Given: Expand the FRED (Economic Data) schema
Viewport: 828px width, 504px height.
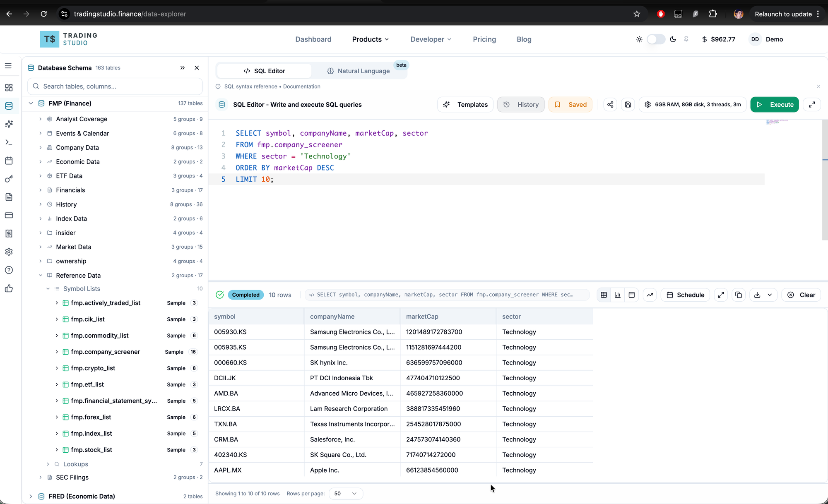Looking at the screenshot, I should (31, 497).
